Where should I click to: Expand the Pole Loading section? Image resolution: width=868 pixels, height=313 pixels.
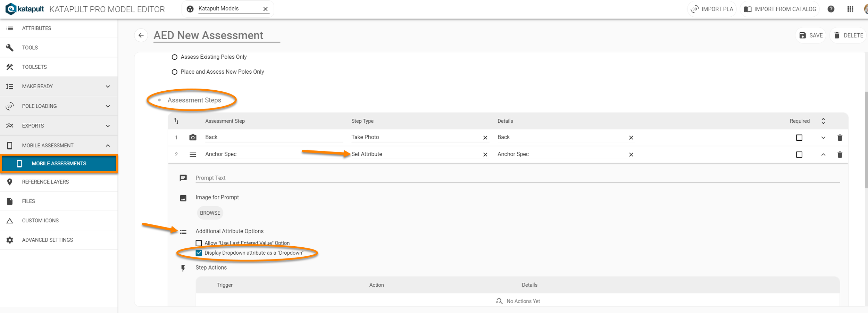(108, 106)
